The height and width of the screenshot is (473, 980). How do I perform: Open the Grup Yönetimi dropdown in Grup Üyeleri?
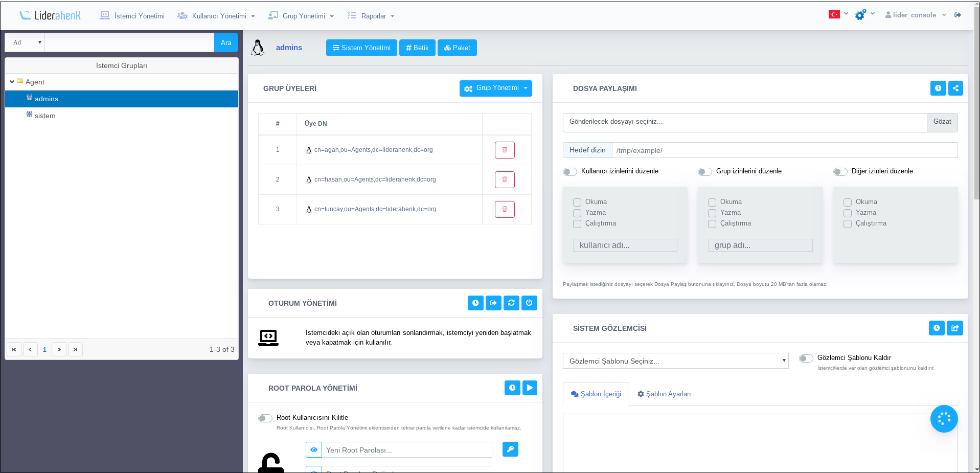coord(495,88)
